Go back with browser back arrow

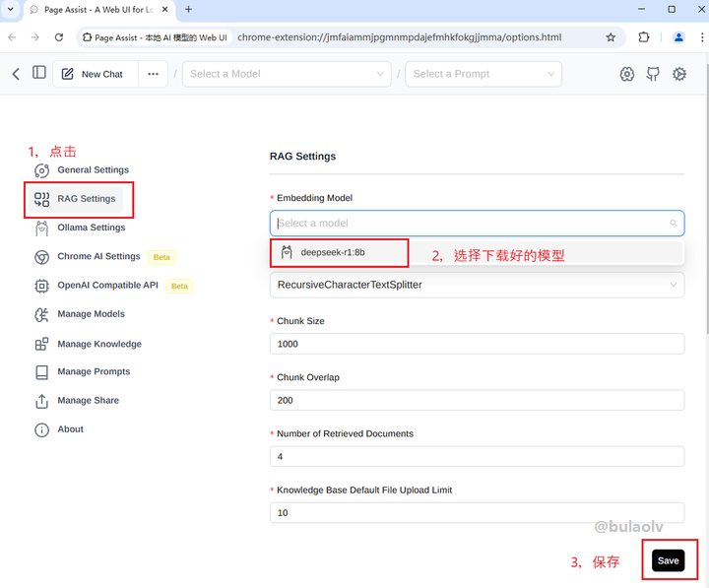(x=12, y=37)
